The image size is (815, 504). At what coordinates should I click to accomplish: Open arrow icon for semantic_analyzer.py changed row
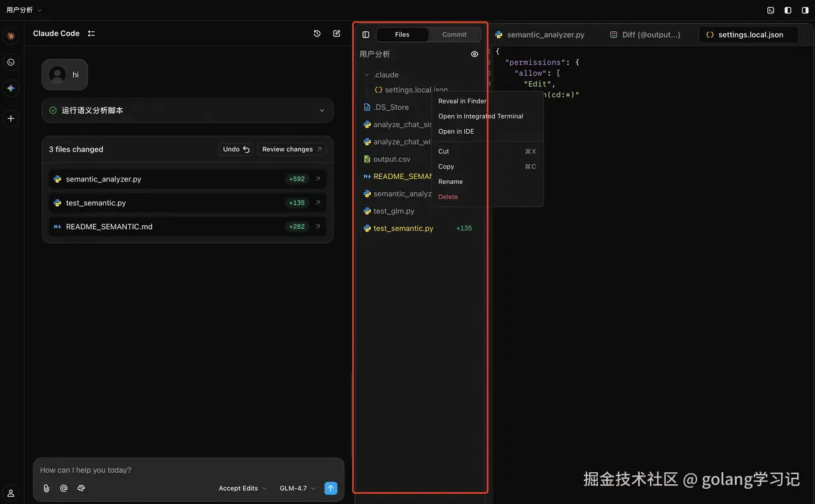click(318, 179)
